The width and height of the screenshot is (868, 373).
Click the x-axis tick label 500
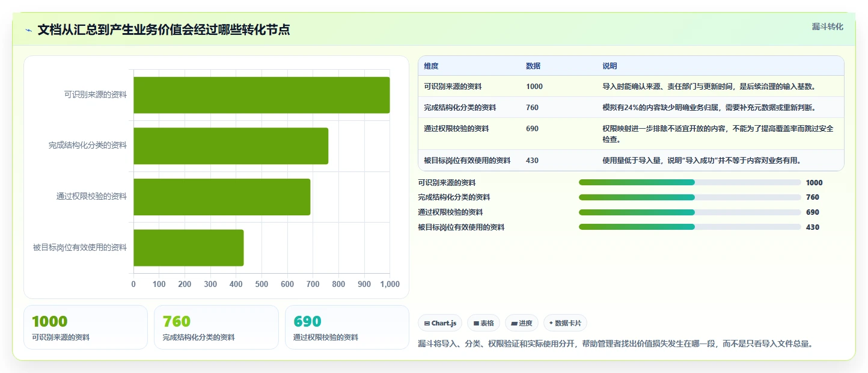click(x=261, y=285)
